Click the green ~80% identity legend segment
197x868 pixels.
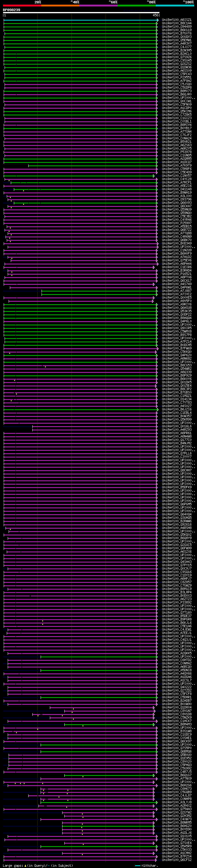pos(137,6)
